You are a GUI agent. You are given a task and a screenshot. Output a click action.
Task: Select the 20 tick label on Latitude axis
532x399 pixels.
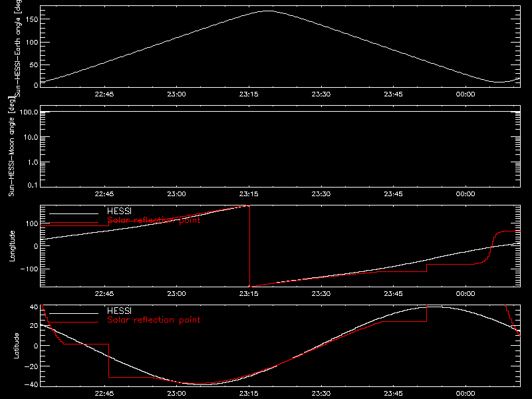(x=34, y=326)
